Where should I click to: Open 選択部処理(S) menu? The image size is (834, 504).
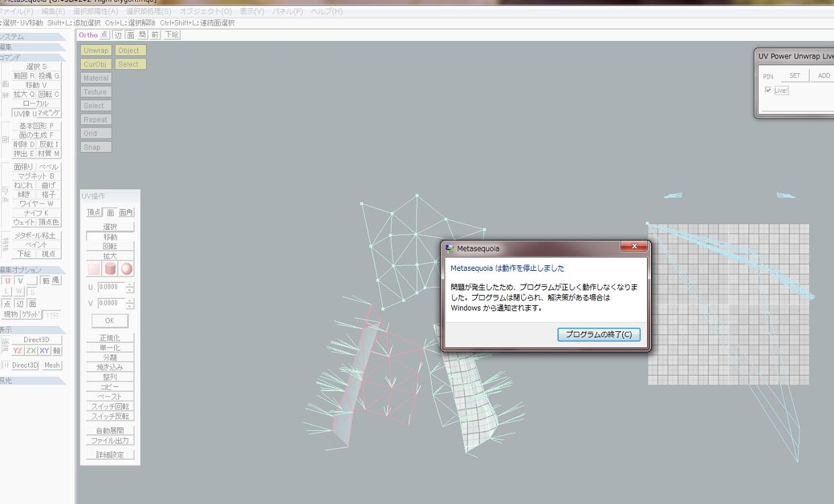click(149, 11)
